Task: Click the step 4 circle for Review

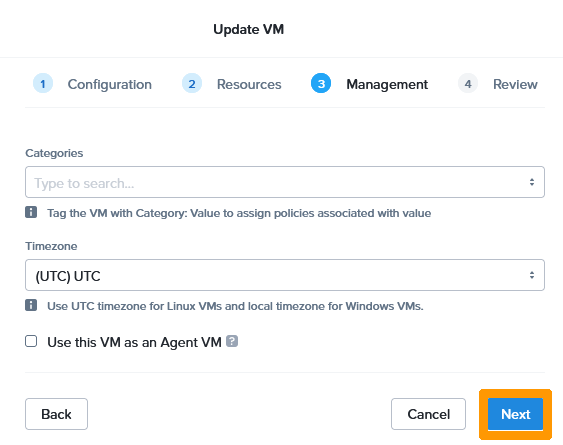Action: [468, 84]
